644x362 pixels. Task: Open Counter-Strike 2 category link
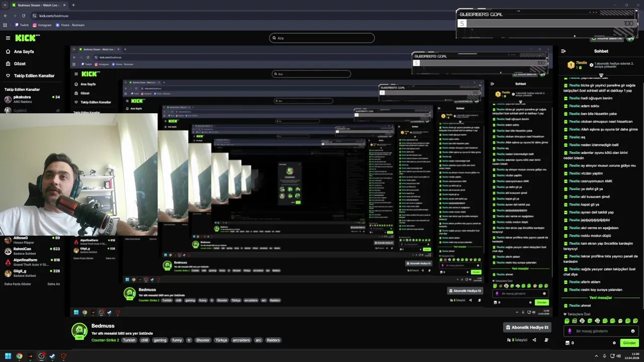(105, 340)
